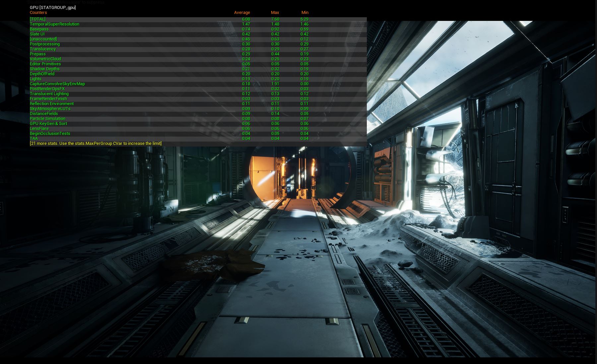Select the Translucency counter row
This screenshot has width=597, height=364.
(42, 49)
